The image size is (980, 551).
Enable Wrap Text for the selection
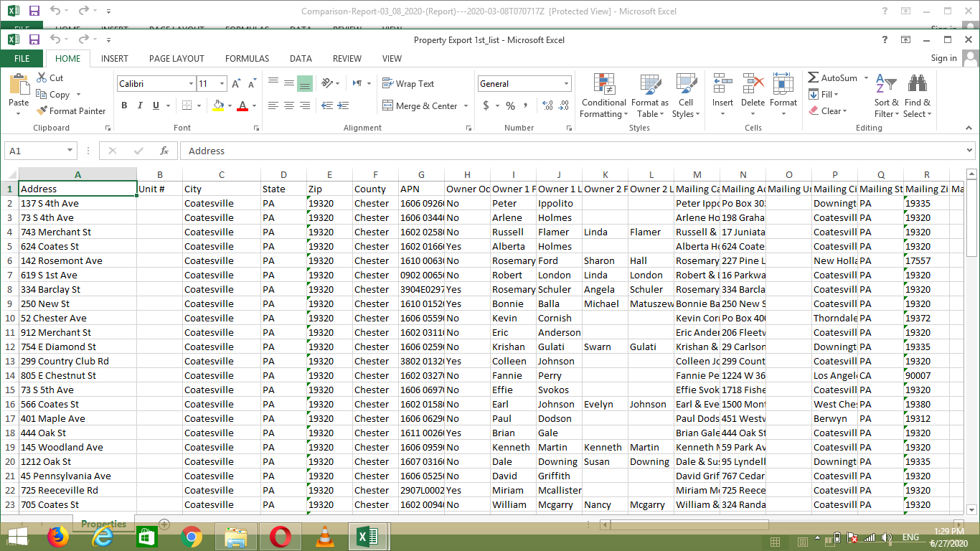click(409, 83)
